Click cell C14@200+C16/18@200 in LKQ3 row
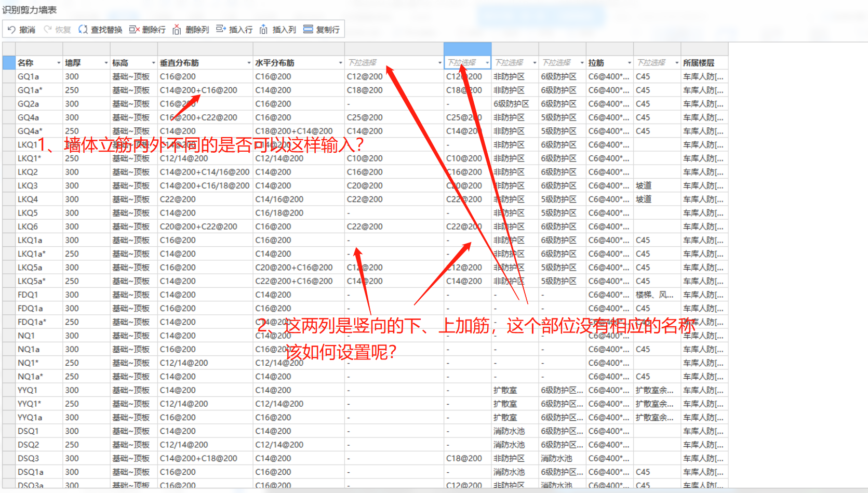The image size is (868, 493). point(205,185)
